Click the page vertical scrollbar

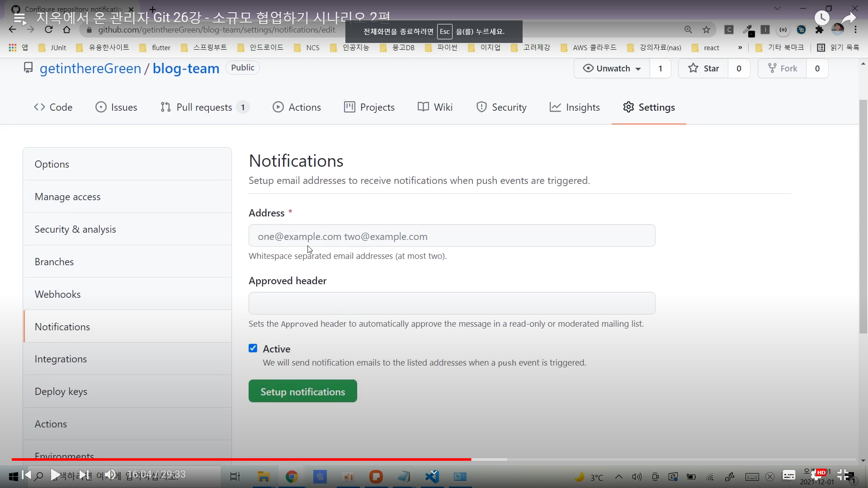point(863,217)
